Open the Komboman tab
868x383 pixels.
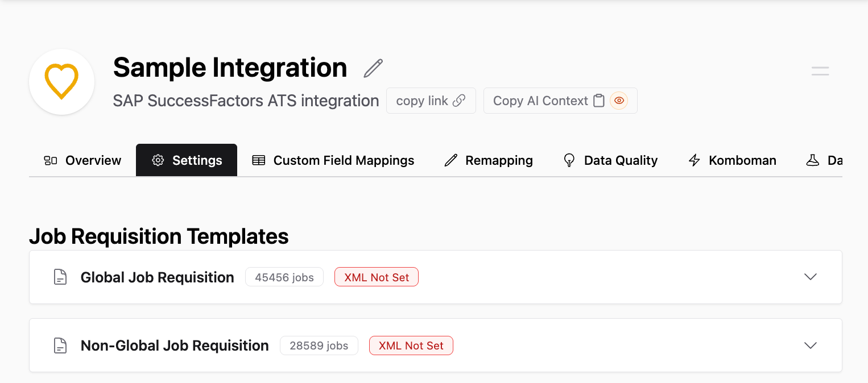point(732,160)
